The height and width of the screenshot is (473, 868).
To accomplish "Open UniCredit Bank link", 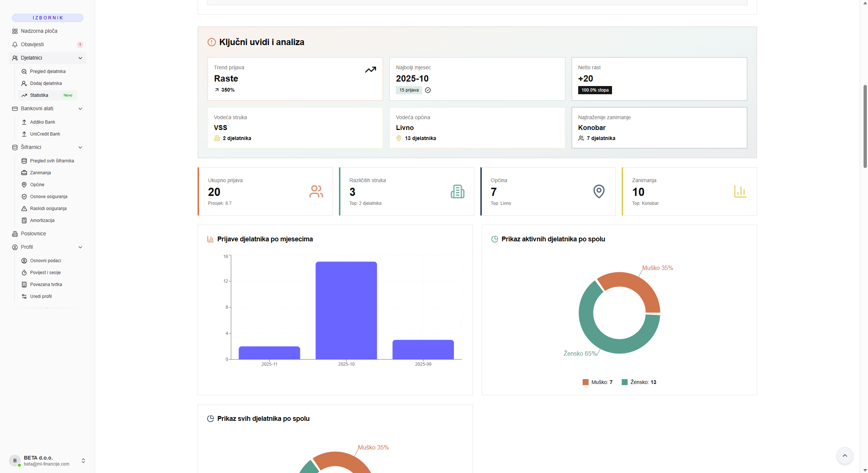I will click(x=45, y=134).
